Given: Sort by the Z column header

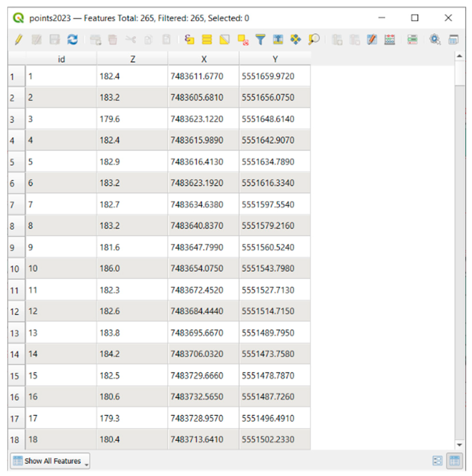Looking at the screenshot, I should point(132,59).
